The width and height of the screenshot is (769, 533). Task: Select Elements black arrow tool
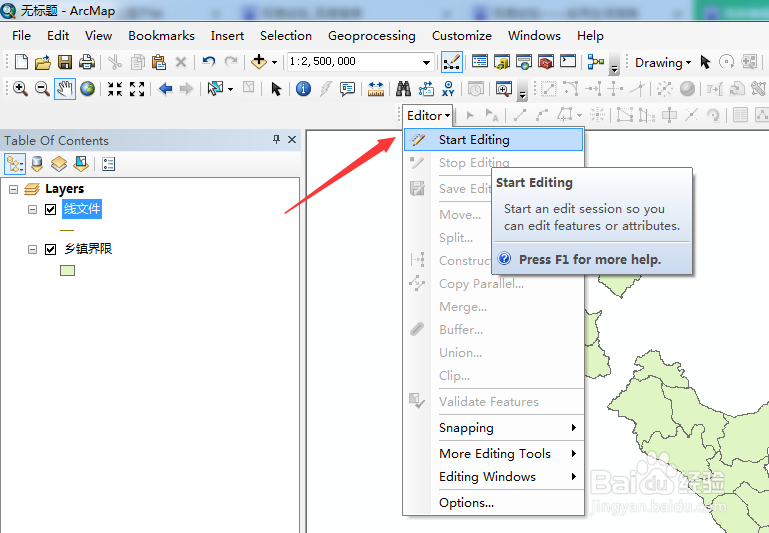(276, 89)
